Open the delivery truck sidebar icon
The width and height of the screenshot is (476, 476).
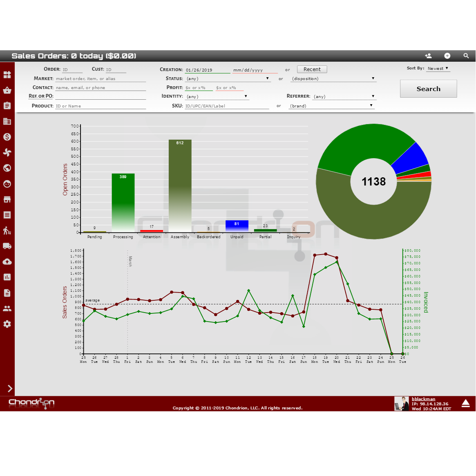tap(7, 246)
